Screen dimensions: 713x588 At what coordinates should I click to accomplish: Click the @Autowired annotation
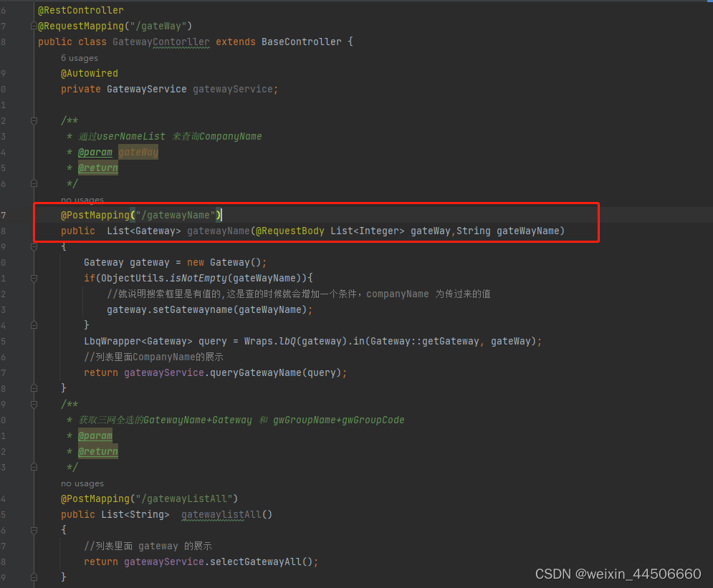coord(90,73)
